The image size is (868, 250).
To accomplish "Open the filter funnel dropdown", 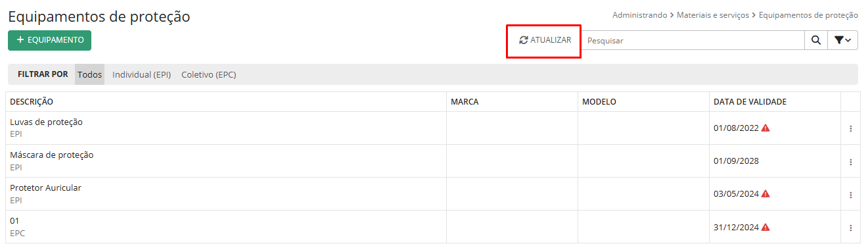I will pos(842,40).
